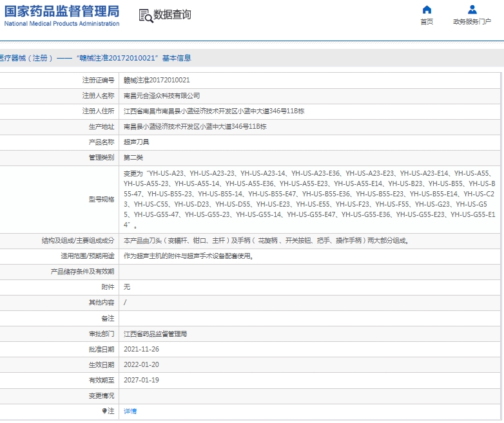Click the 型号规格 model list text
504x423 pixels.
309,199
